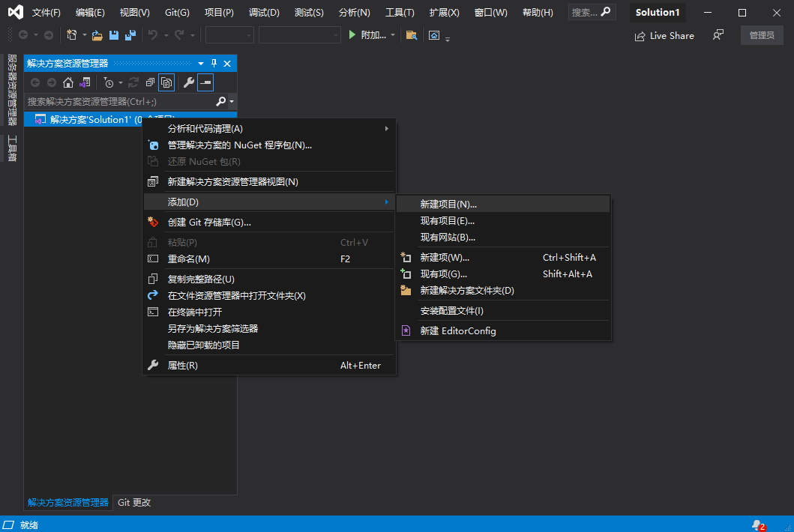The width and height of the screenshot is (794, 532).
Task: Click the toolbar window icon beside Find in Files
Action: [434, 35]
